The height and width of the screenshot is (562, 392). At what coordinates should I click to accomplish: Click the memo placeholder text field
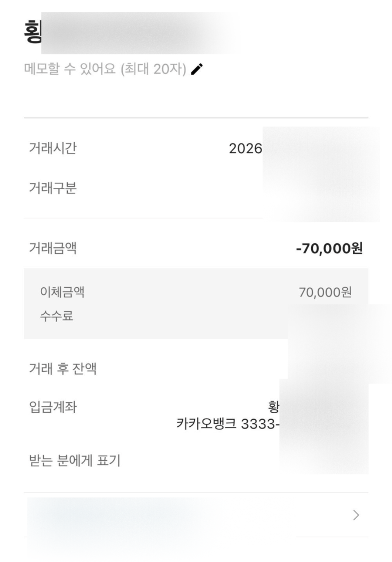tap(105, 69)
